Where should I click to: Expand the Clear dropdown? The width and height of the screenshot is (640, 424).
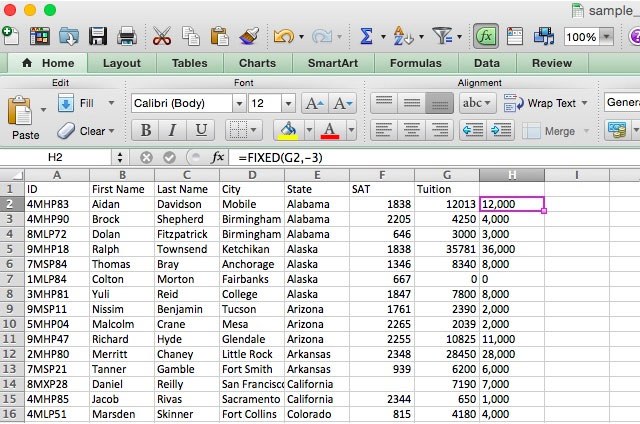[x=111, y=131]
